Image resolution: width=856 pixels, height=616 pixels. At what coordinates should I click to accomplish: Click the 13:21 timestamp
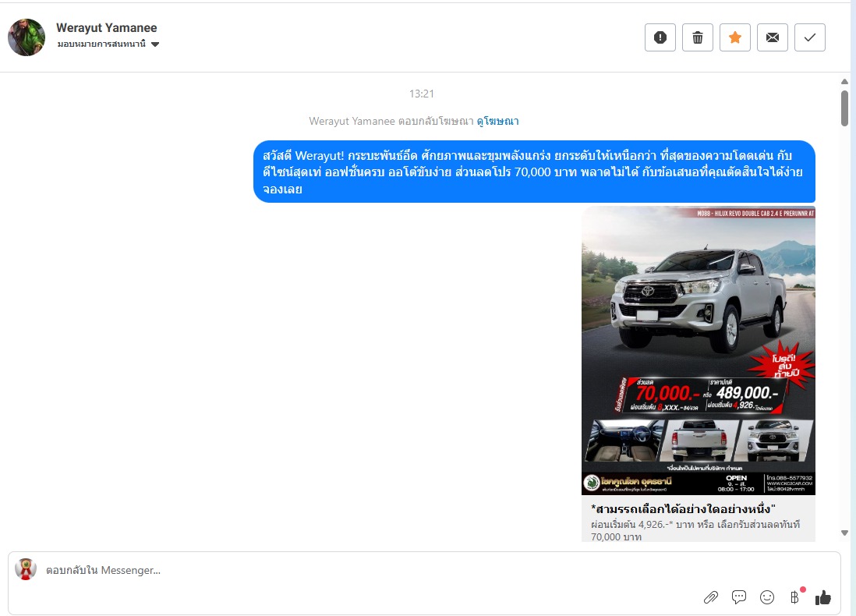tap(422, 94)
